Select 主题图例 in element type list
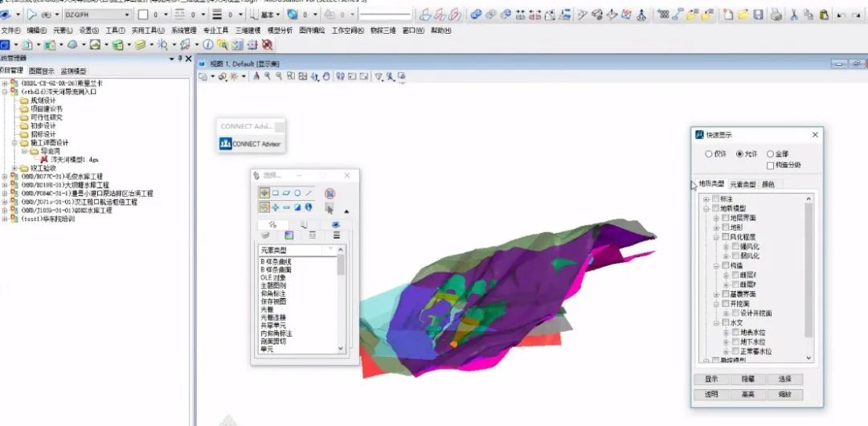Image resolution: width=868 pixels, height=426 pixels. tap(273, 285)
